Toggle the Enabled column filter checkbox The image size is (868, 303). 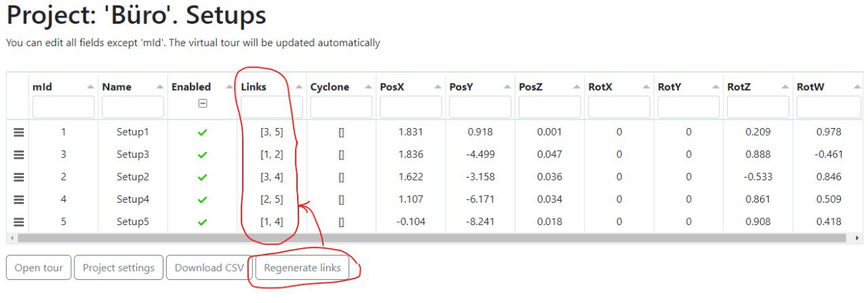click(x=202, y=104)
